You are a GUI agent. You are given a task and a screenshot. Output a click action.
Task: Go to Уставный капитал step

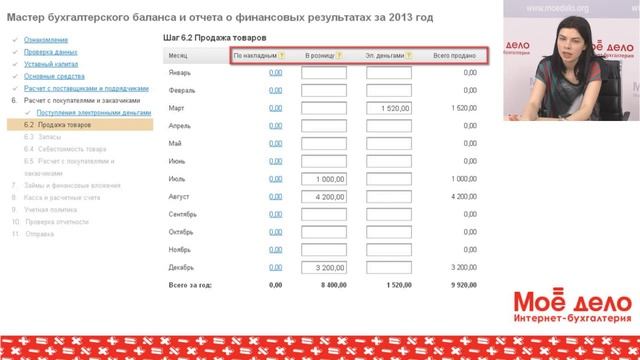[51, 64]
